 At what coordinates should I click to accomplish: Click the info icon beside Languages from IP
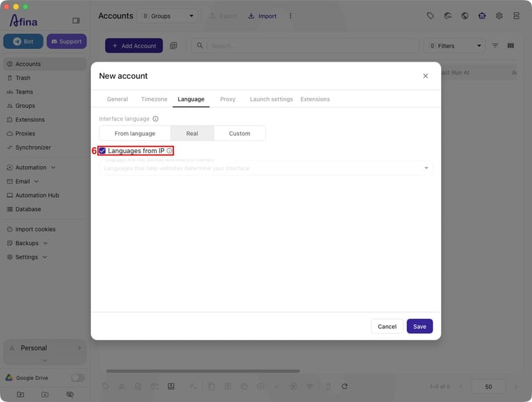[x=170, y=150]
